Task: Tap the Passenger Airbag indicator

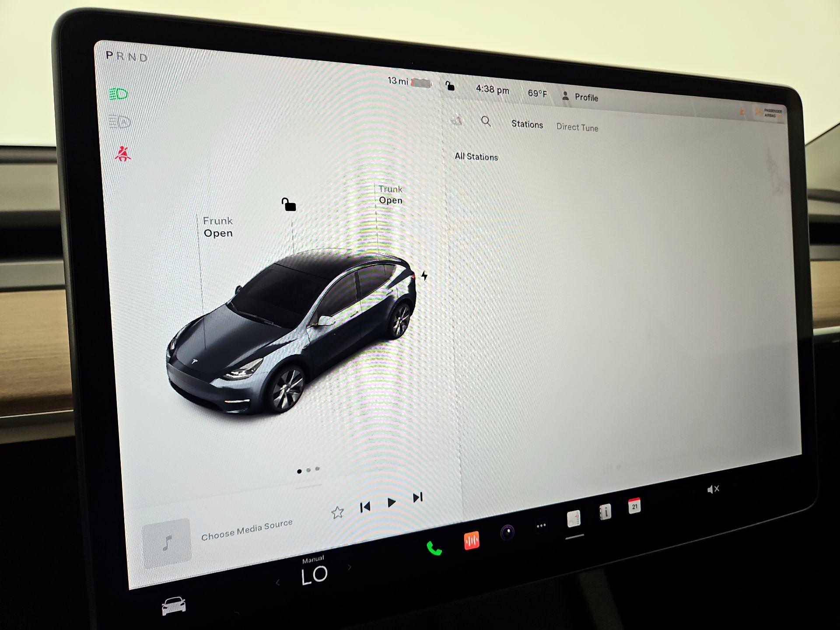Action: pyautogui.click(x=768, y=113)
